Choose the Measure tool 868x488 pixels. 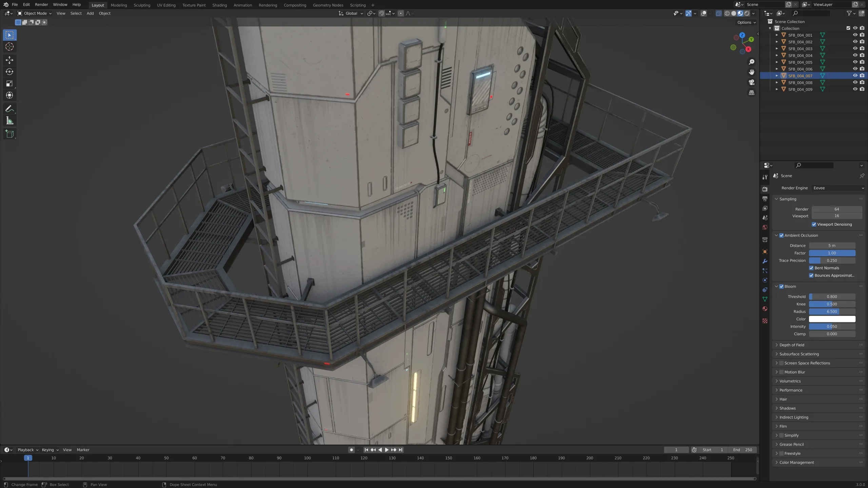[x=9, y=121]
